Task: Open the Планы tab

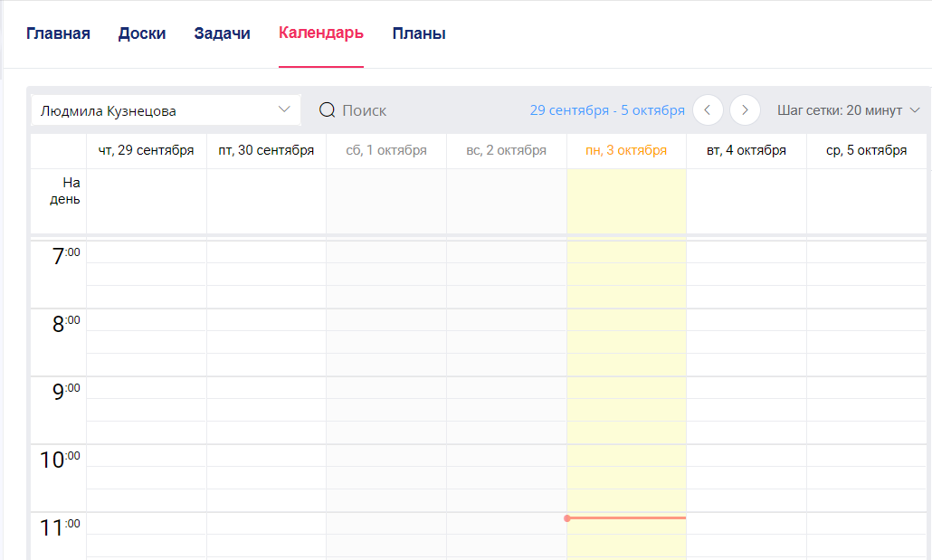Action: click(x=419, y=33)
